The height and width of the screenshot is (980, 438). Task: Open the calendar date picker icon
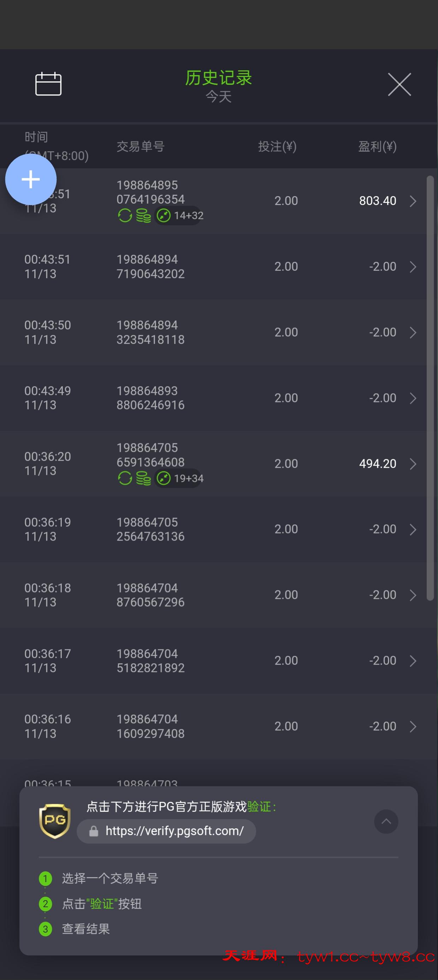coord(48,84)
